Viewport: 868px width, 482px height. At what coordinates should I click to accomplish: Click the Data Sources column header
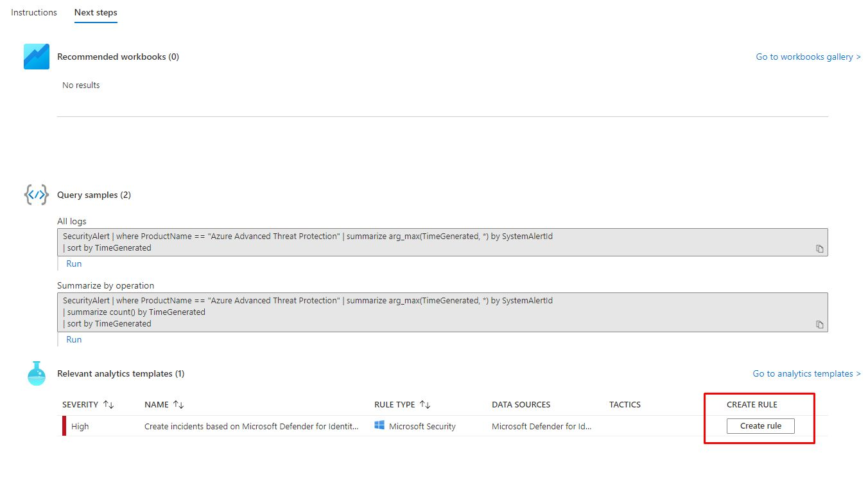(521, 405)
